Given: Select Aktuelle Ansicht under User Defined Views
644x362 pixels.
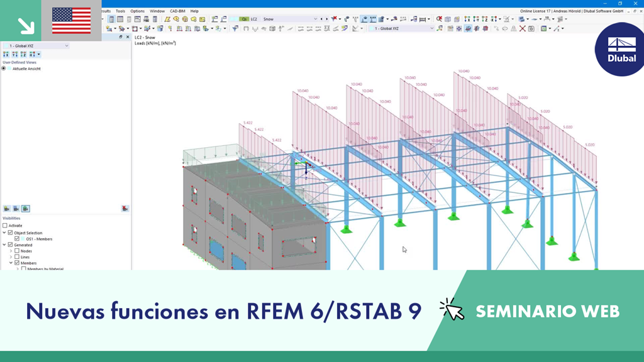Looking at the screenshot, I should point(26,69).
